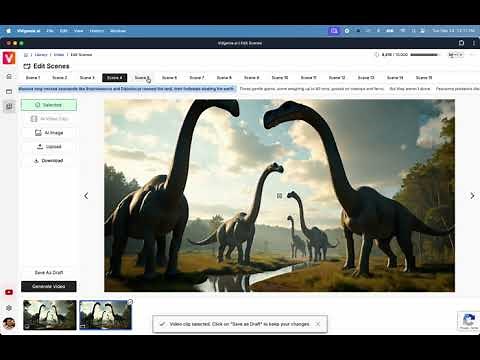The image size is (480, 360).
Task: Switch to Scene 13 tab
Action: (x=366, y=78)
